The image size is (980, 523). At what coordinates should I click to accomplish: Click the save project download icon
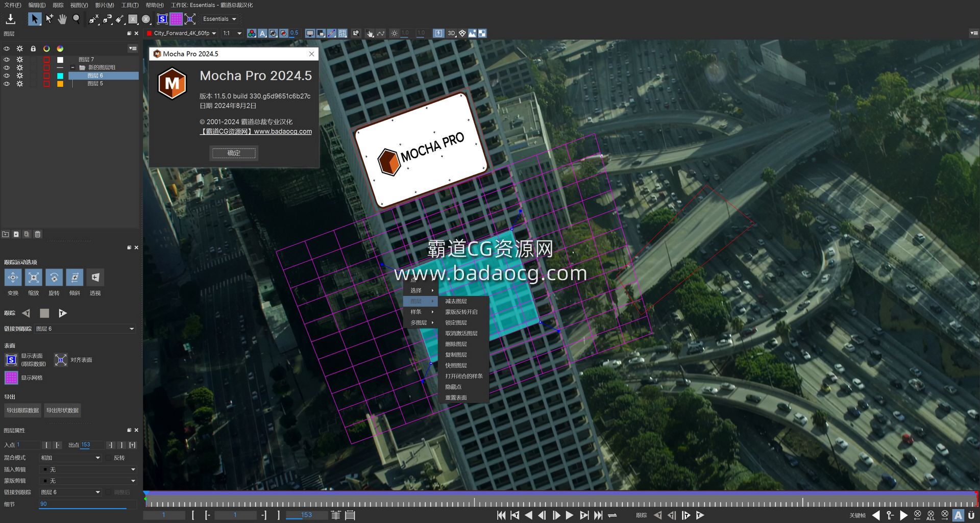coord(10,19)
